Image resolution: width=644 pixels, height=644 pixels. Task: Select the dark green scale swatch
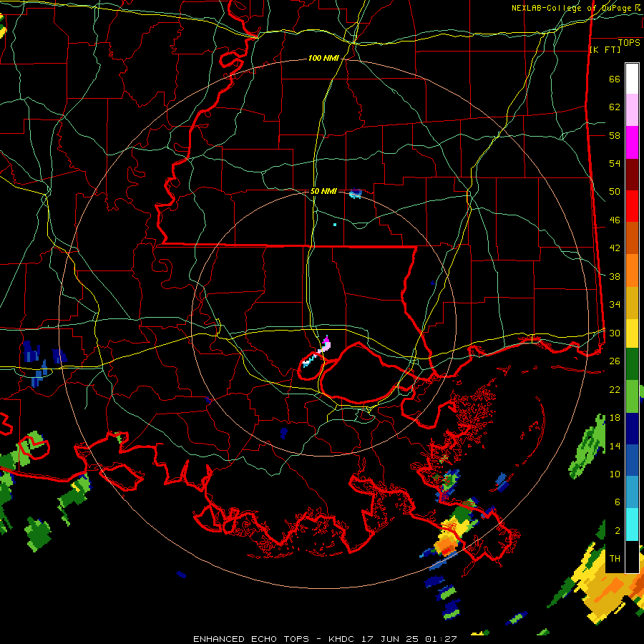[632, 364]
